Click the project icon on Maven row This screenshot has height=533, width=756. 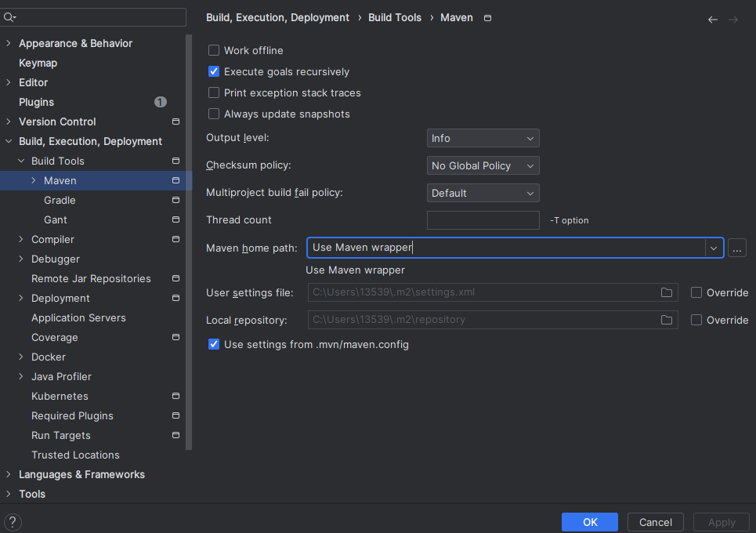[x=176, y=180]
